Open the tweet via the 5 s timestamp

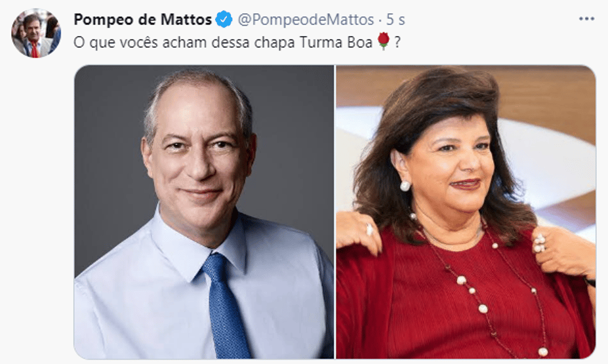click(x=395, y=20)
